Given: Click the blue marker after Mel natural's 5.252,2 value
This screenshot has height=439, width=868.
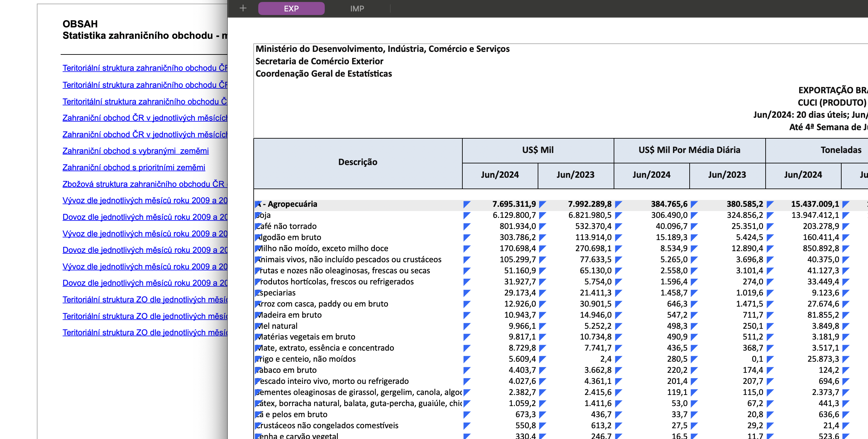Looking at the screenshot, I should (x=618, y=326).
